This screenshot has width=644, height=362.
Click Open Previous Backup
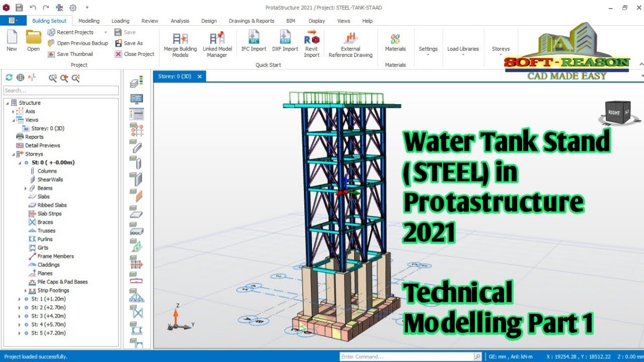[x=78, y=43]
